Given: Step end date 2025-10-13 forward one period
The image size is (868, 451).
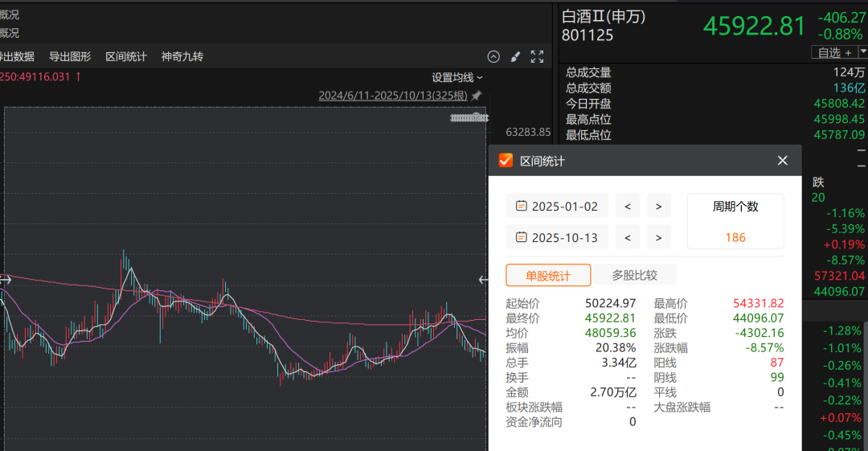Looking at the screenshot, I should pos(658,237).
